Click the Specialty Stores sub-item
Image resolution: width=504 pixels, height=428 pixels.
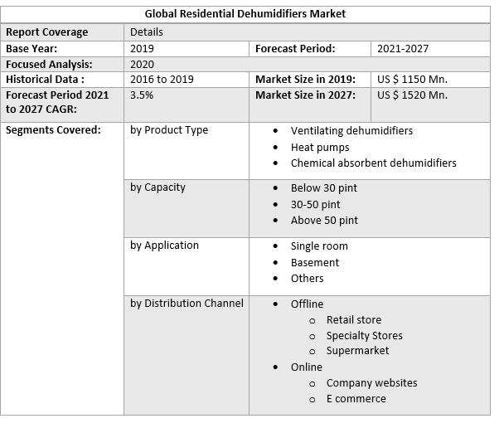click(364, 336)
